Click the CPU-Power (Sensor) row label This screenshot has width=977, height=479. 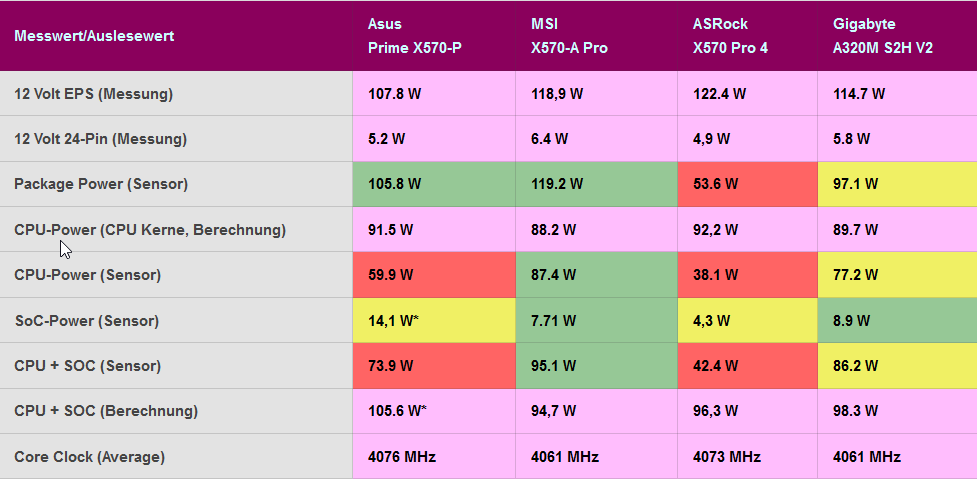[x=88, y=275]
